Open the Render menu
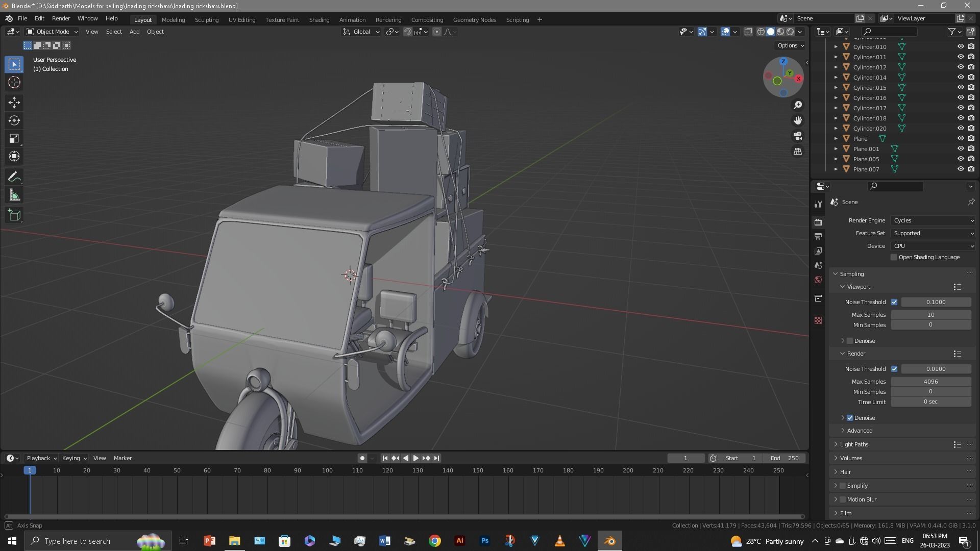This screenshot has width=980, height=551. click(61, 18)
